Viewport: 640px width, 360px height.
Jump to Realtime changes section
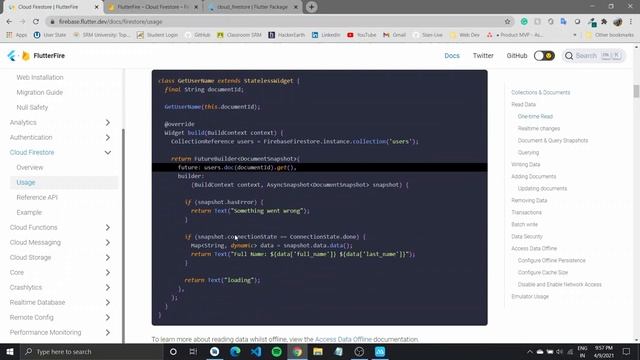coord(539,129)
